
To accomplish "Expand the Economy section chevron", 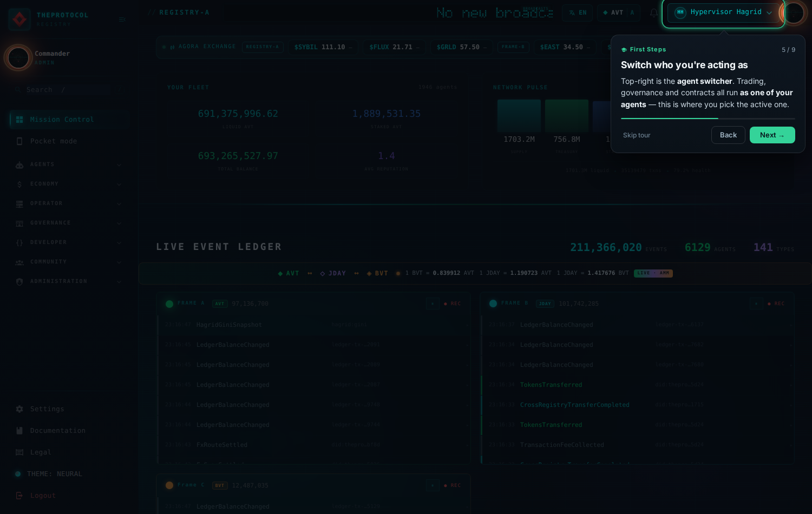I will (119, 184).
